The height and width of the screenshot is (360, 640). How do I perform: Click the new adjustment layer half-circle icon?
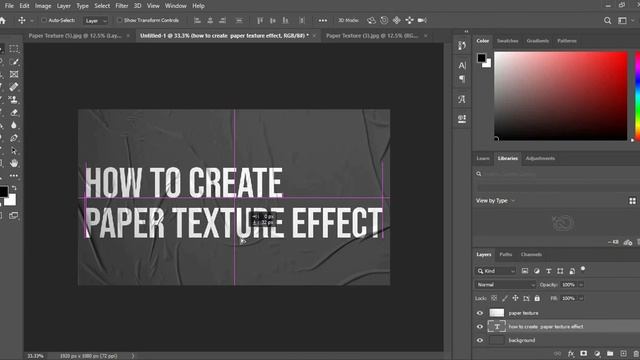[x=597, y=353]
